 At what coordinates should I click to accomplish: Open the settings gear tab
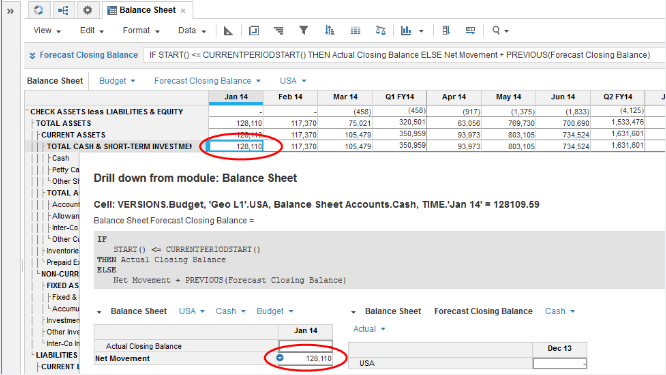(87, 10)
